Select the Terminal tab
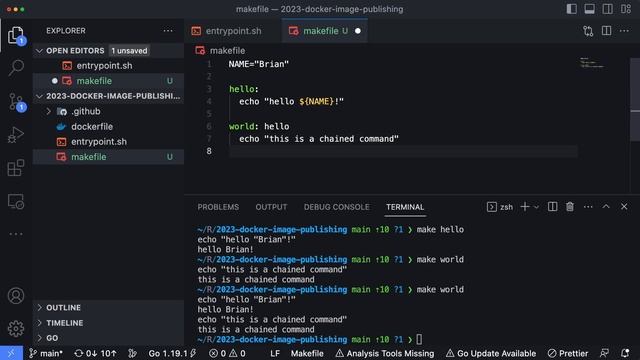The height and width of the screenshot is (360, 640). [405, 207]
